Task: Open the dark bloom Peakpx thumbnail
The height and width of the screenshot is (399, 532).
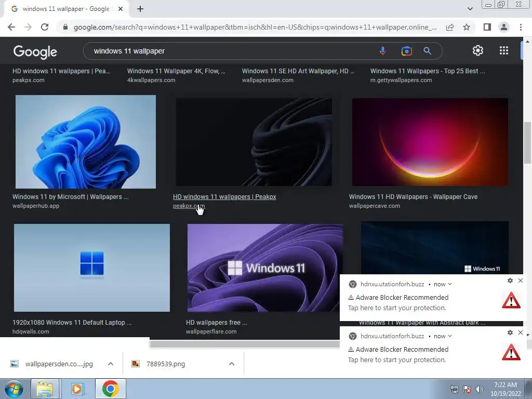Action: point(254,142)
